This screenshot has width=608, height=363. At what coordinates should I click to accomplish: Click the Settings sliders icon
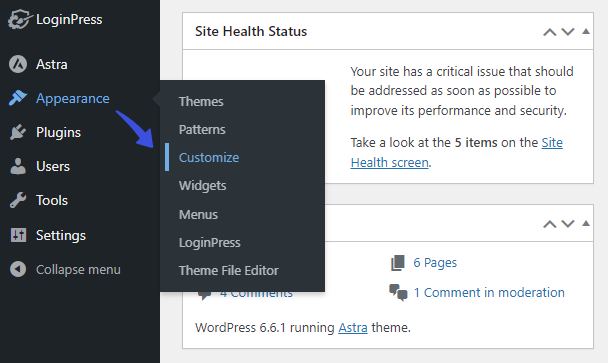pos(18,235)
